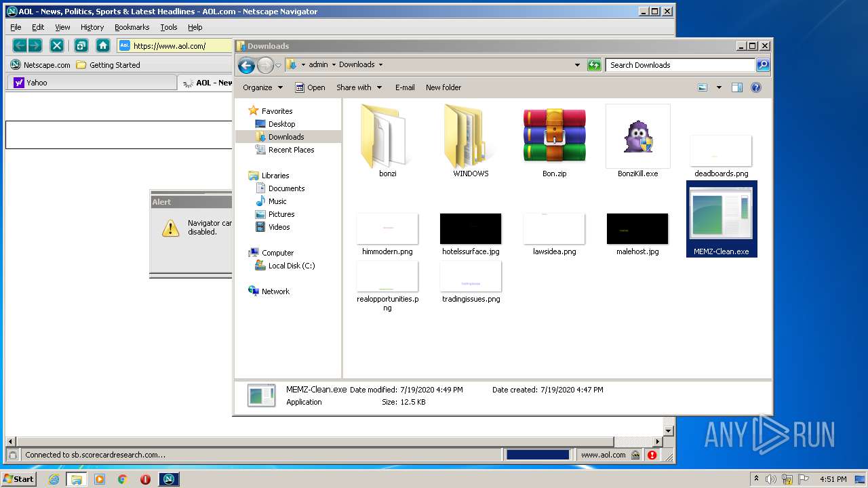Click the Netscape forward arrow button

[x=35, y=45]
